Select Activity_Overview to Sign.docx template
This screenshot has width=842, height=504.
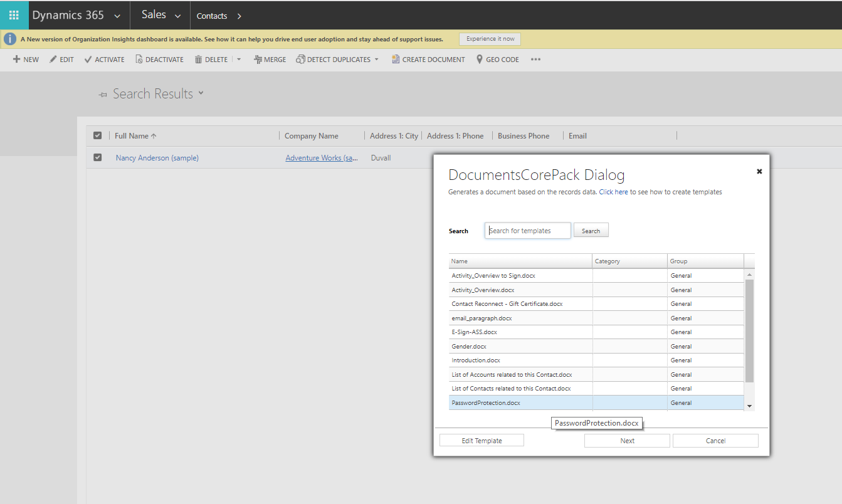[x=596, y=276]
